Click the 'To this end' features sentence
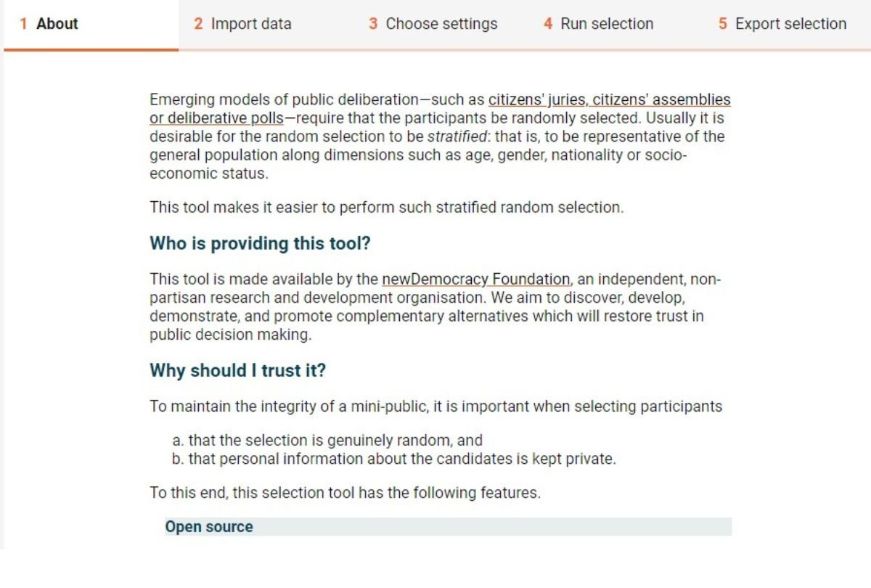The height and width of the screenshot is (588, 871). coord(345,494)
